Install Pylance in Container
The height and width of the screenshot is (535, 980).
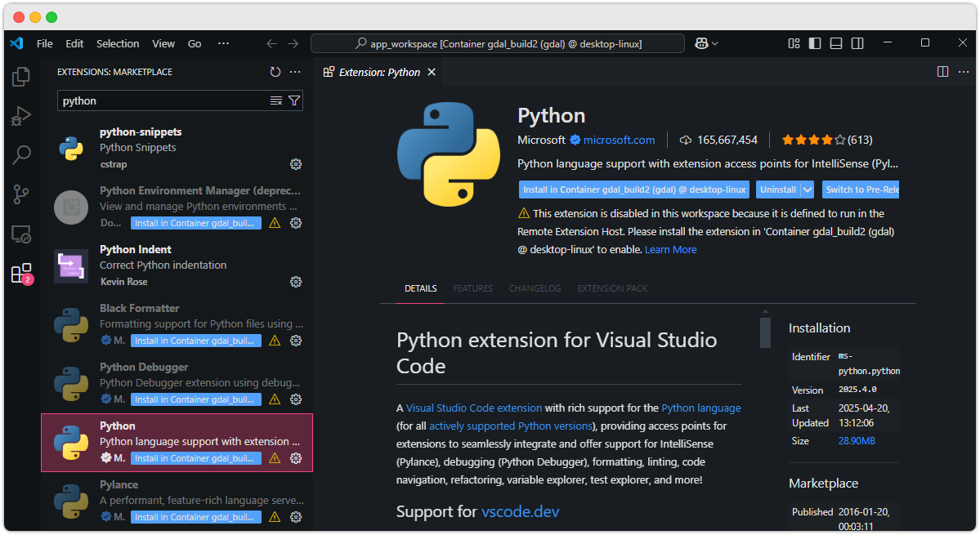(195, 518)
